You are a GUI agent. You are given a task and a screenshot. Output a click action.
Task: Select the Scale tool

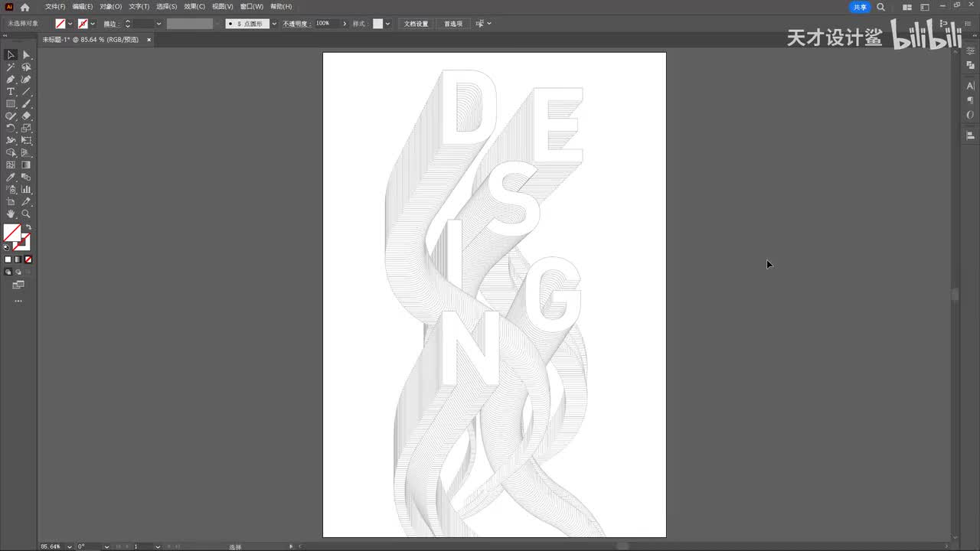(26, 129)
